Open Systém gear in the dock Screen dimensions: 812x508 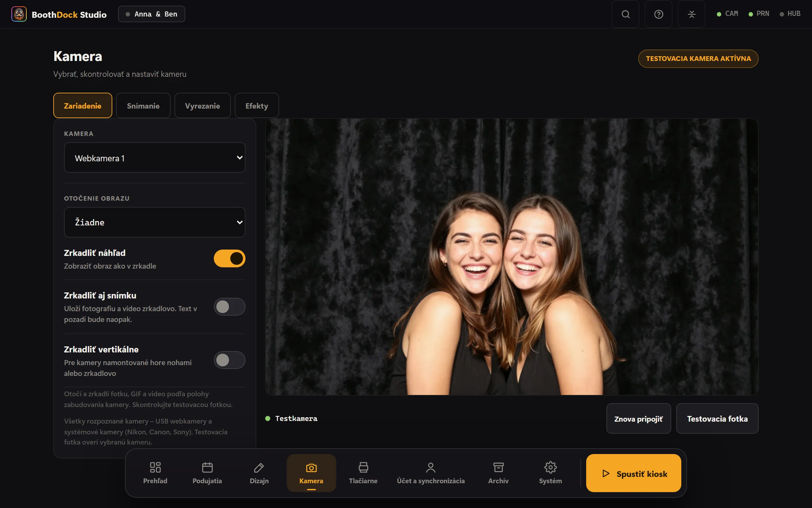coord(550,473)
